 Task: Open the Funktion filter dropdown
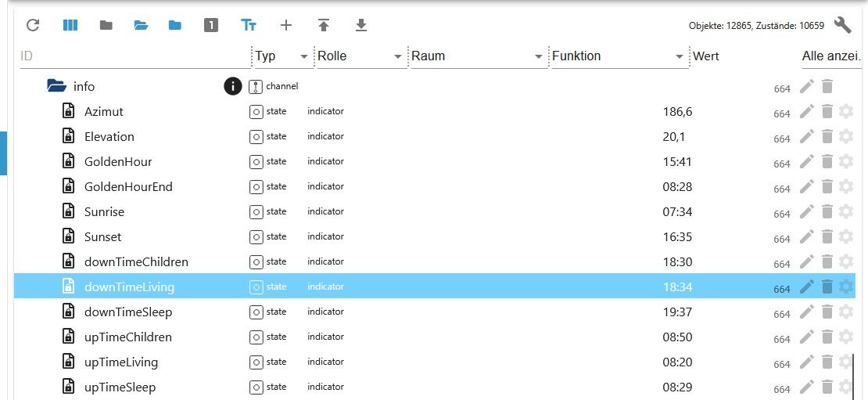point(679,56)
